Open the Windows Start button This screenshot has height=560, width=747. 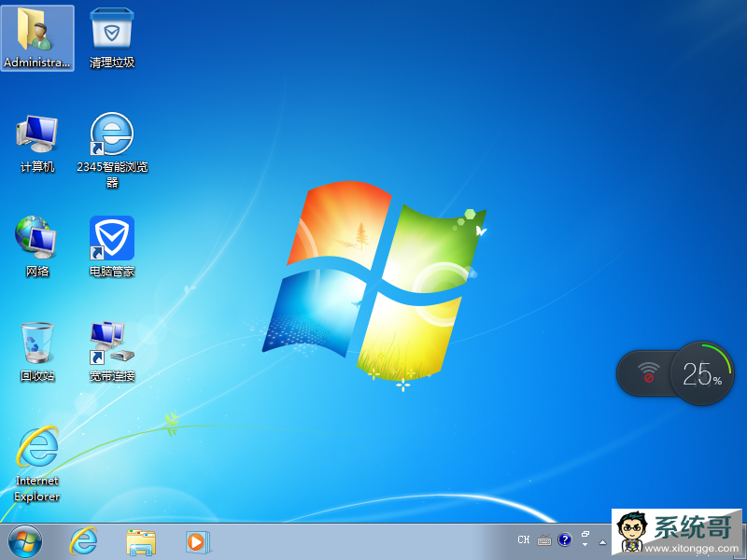pos(25,541)
